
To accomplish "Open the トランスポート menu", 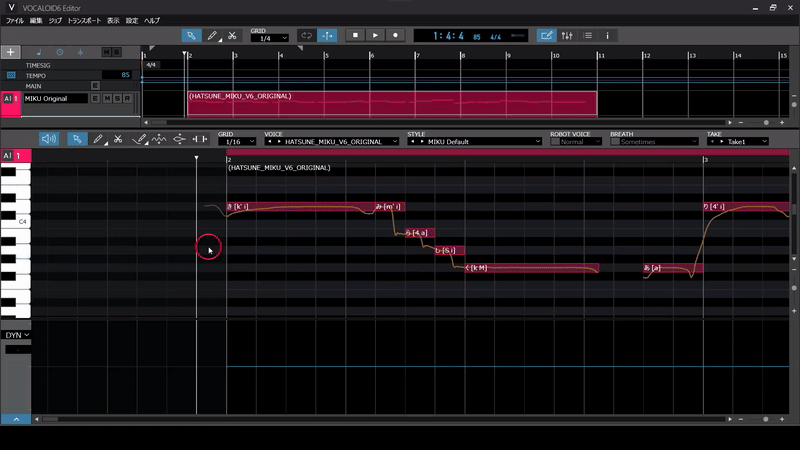I will (84, 21).
